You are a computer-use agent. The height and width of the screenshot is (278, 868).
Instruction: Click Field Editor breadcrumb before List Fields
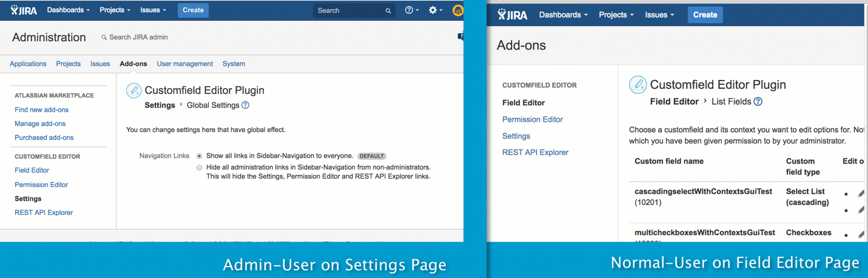(x=675, y=102)
